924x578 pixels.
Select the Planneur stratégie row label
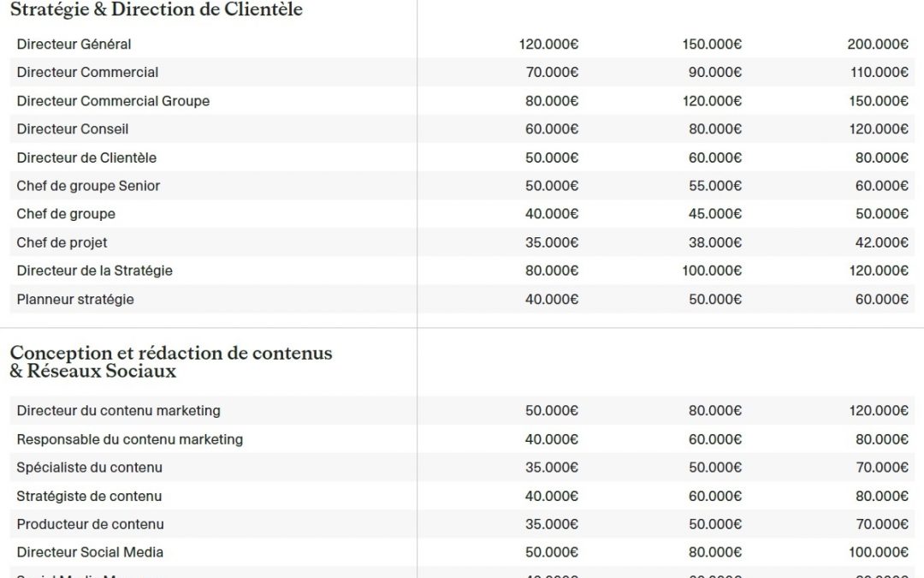click(75, 299)
